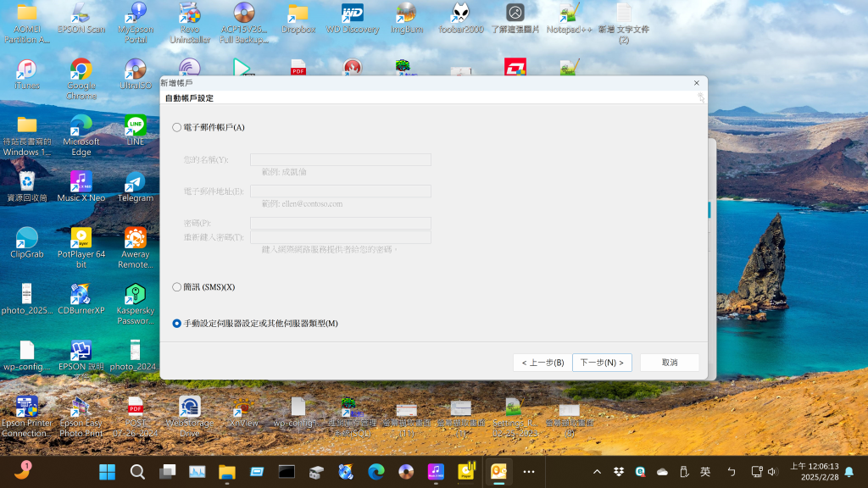This screenshot has width=868, height=488.
Task: Expand hidden system tray icons chevron
Action: click(597, 472)
